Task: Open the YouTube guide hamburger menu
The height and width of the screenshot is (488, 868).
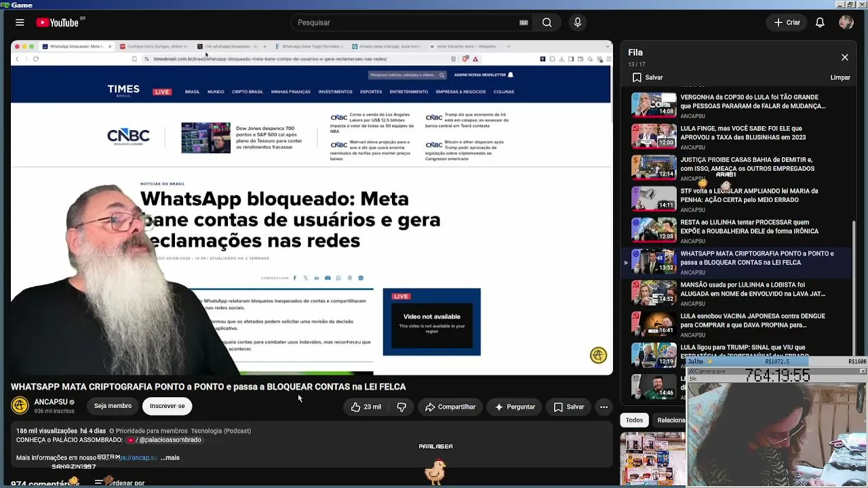Action: [x=20, y=22]
